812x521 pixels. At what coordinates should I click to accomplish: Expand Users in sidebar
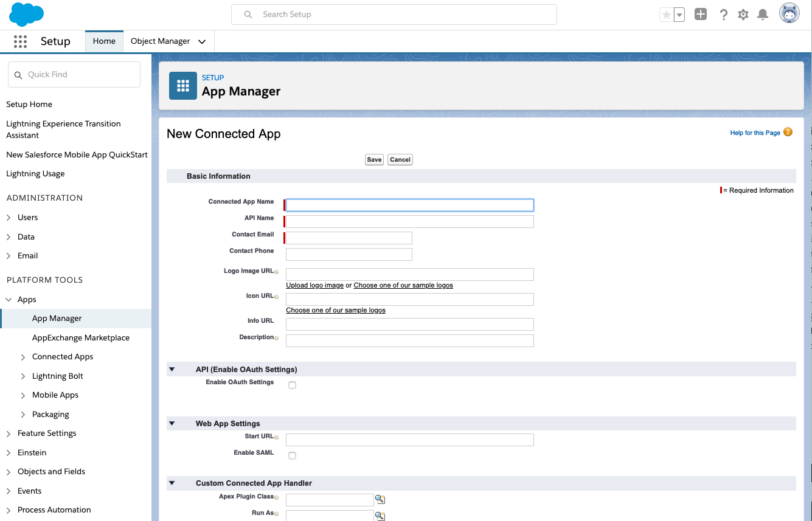pos(9,218)
